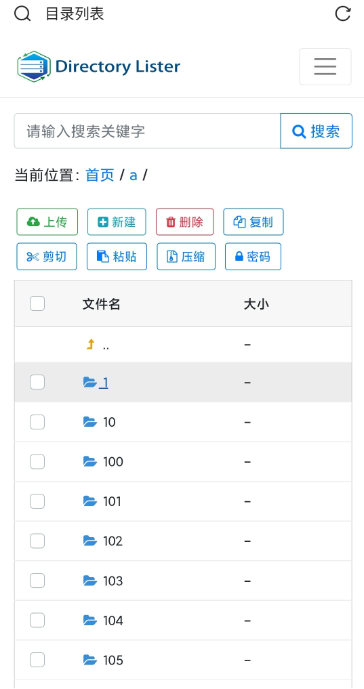
Task: Click the 粘贴 paste button
Action: click(x=116, y=256)
